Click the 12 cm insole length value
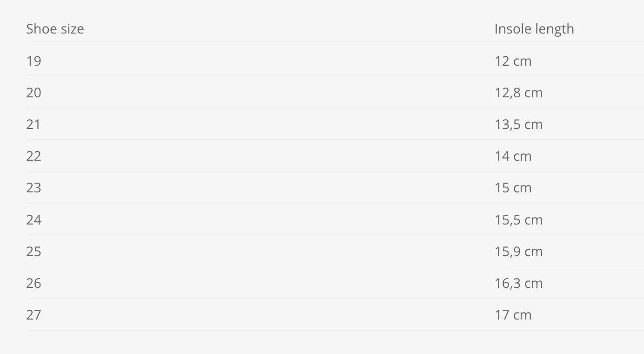 pyautogui.click(x=513, y=61)
